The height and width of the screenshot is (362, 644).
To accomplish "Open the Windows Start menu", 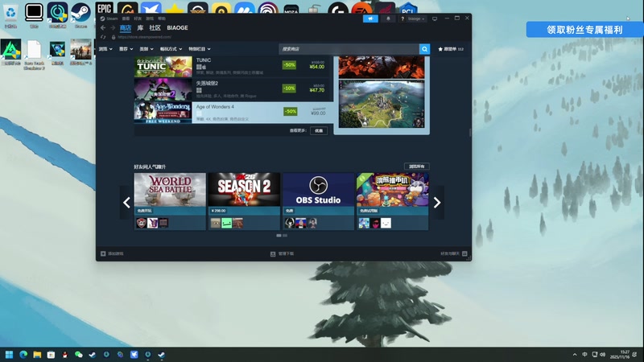I will [x=9, y=354].
